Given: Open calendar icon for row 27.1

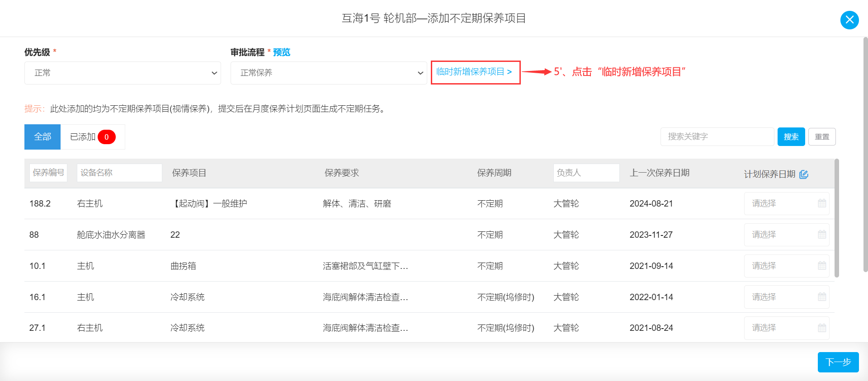Looking at the screenshot, I should pyautogui.click(x=822, y=328).
